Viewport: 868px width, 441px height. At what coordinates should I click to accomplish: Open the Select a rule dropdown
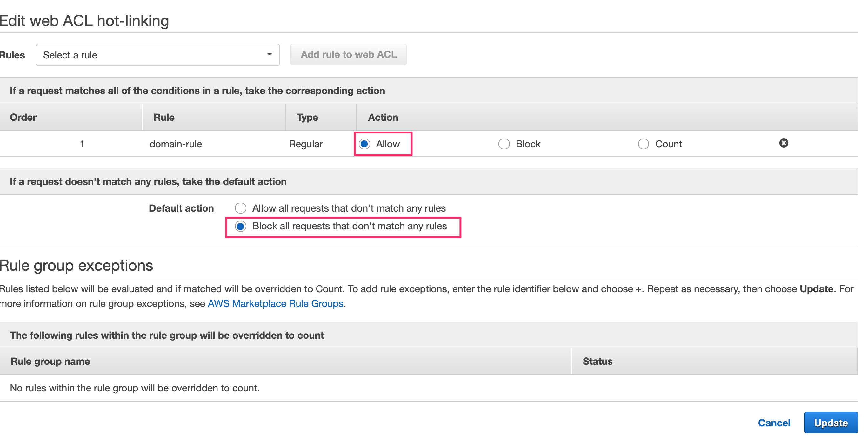tap(157, 55)
